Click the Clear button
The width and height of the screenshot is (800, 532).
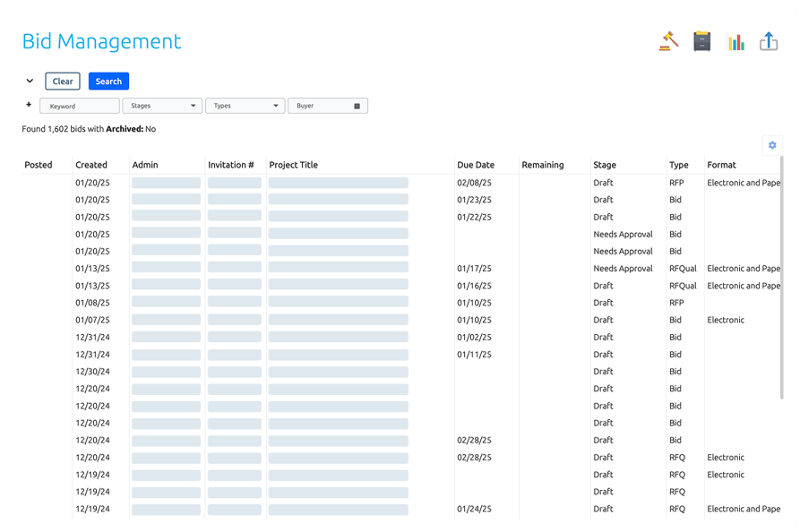(63, 82)
